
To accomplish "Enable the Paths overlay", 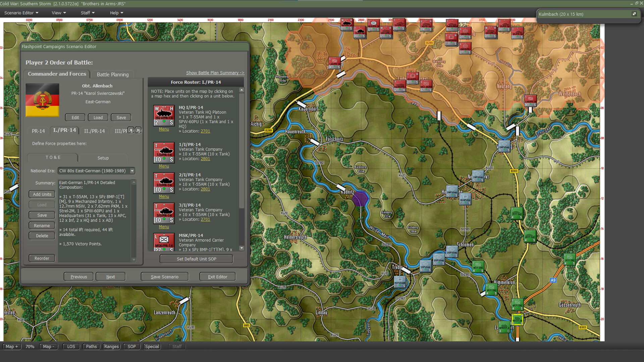I will pos(91,346).
